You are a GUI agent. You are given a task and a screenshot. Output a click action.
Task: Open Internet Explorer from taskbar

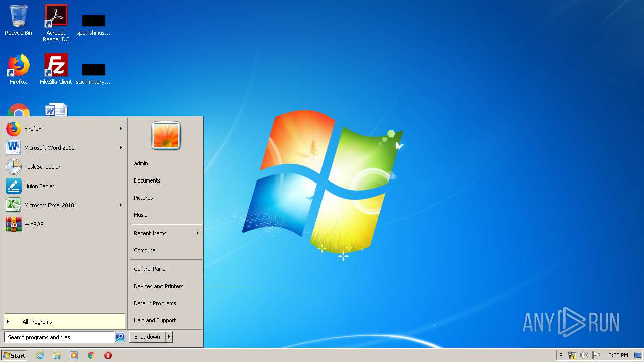[40, 355]
